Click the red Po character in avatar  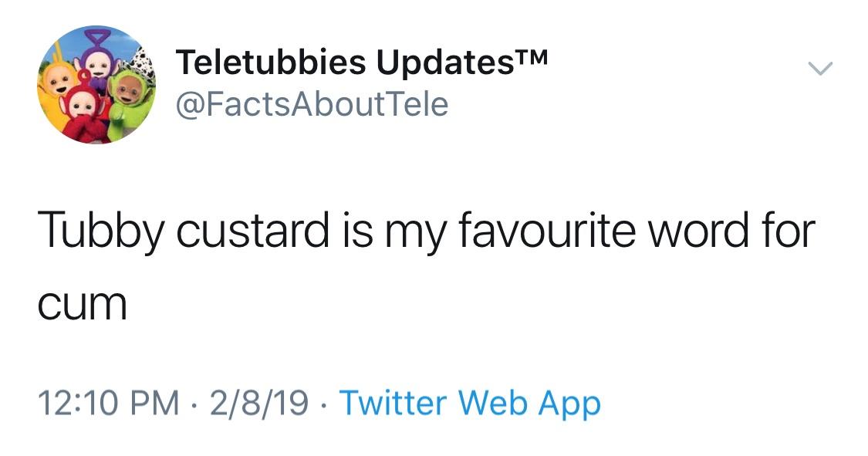click(84, 114)
